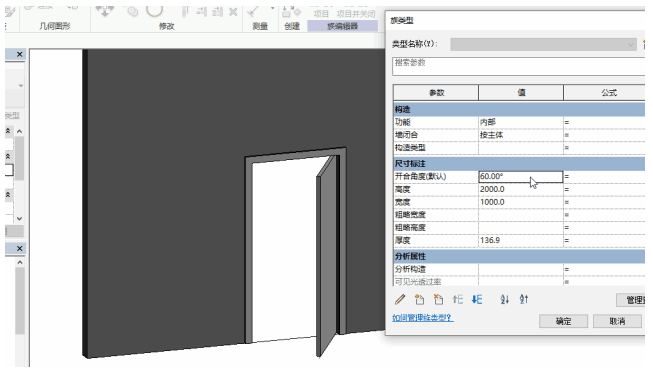This screenshot has height=377, width=653.
Task: Select the 功能 value cell 内部
Action: click(x=521, y=122)
